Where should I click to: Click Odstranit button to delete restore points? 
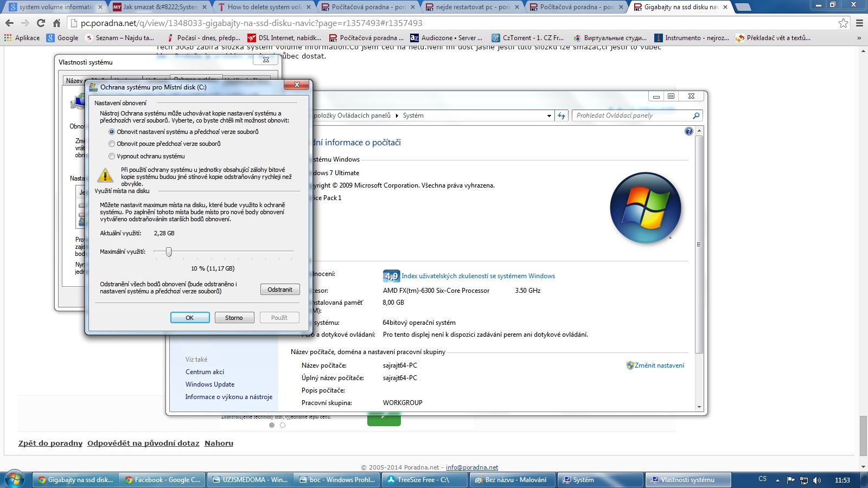280,290
